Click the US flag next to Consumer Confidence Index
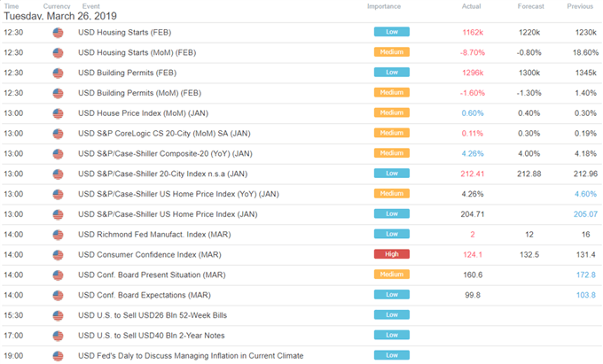Viewport: 603px width, 364px height. pyautogui.click(x=58, y=255)
